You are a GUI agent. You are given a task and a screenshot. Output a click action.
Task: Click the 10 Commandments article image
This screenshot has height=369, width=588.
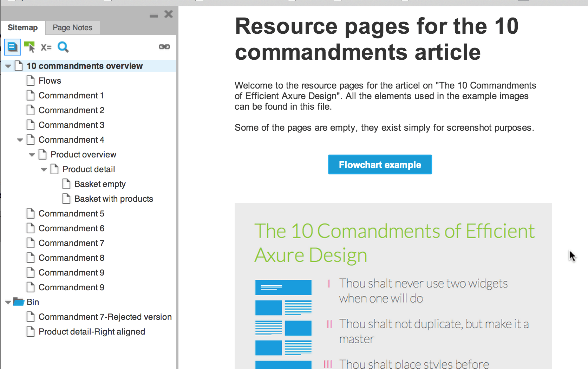click(393, 286)
